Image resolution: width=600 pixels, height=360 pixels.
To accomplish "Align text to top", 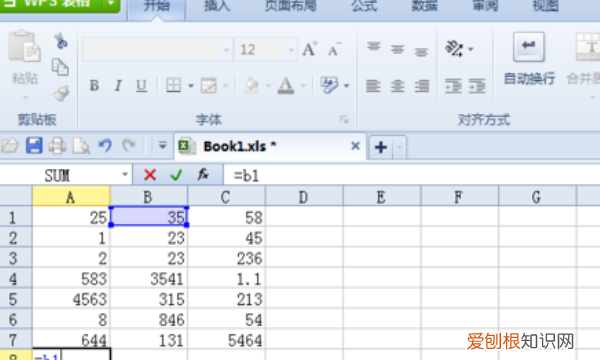I will coord(373,47).
